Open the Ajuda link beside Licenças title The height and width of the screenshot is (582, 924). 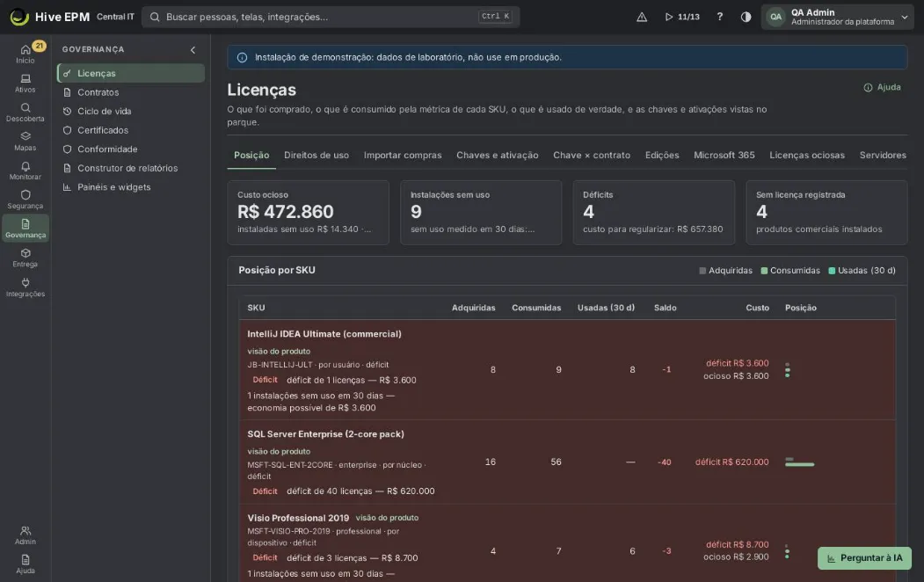[x=882, y=87]
